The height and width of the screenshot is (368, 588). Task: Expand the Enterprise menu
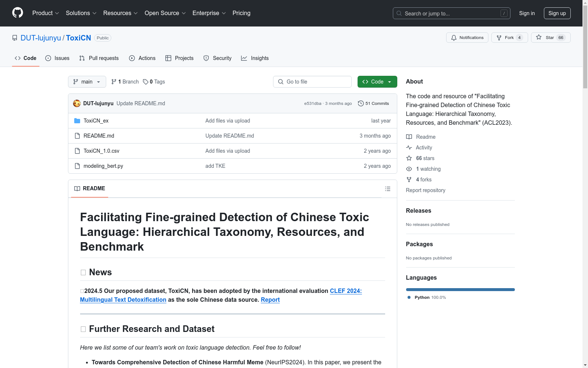[x=209, y=13]
